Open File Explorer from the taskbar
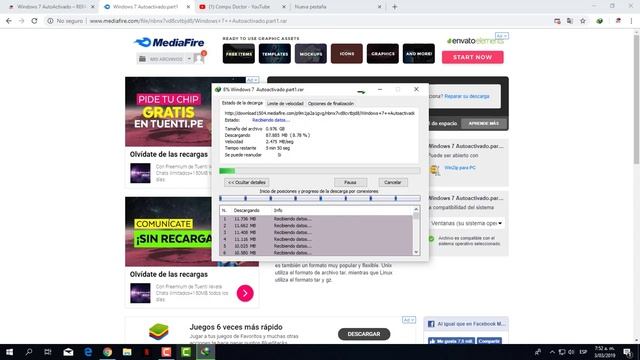Screen dimensions: 640x360 pyautogui.click(x=127, y=352)
